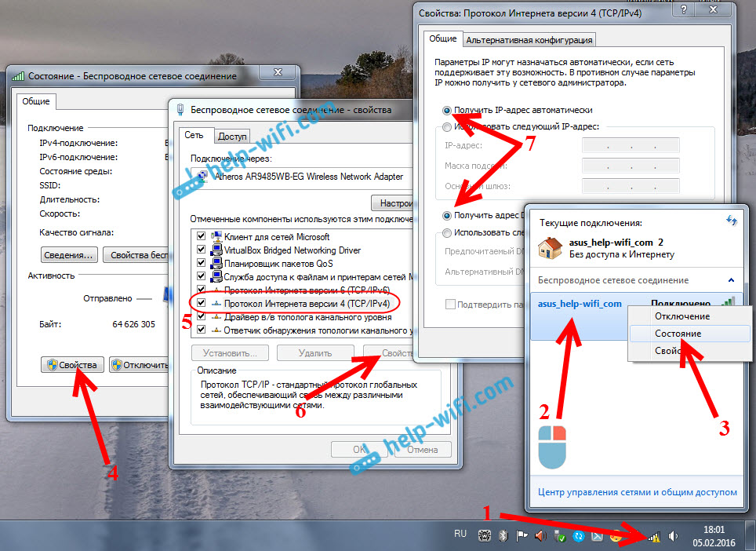Click the refresh icon in network flyout
Image resolution: width=756 pixels, height=551 pixels.
tap(732, 222)
